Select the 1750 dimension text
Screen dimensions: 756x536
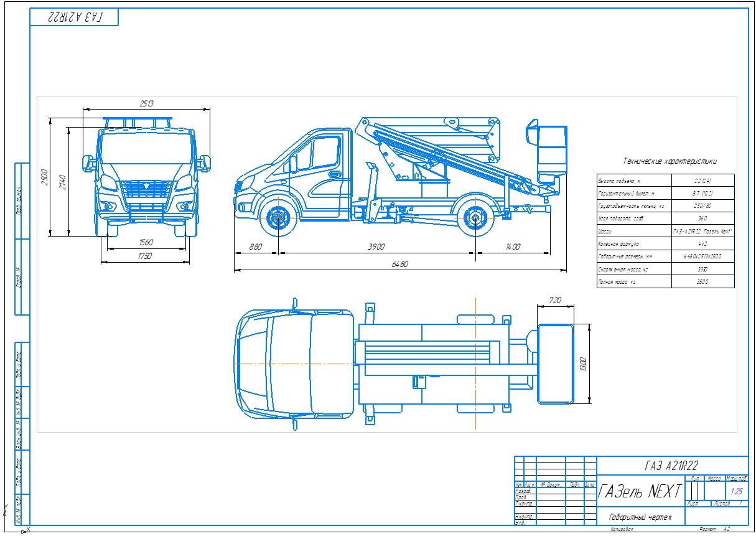[x=144, y=255]
